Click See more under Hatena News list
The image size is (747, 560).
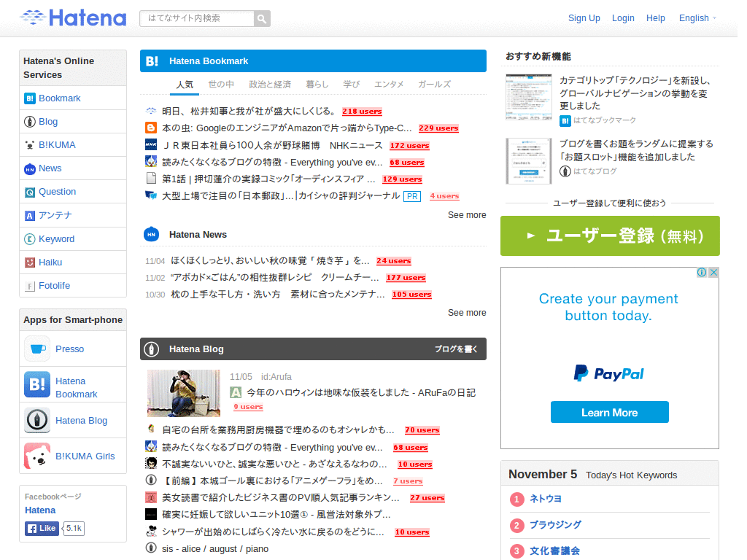click(467, 313)
